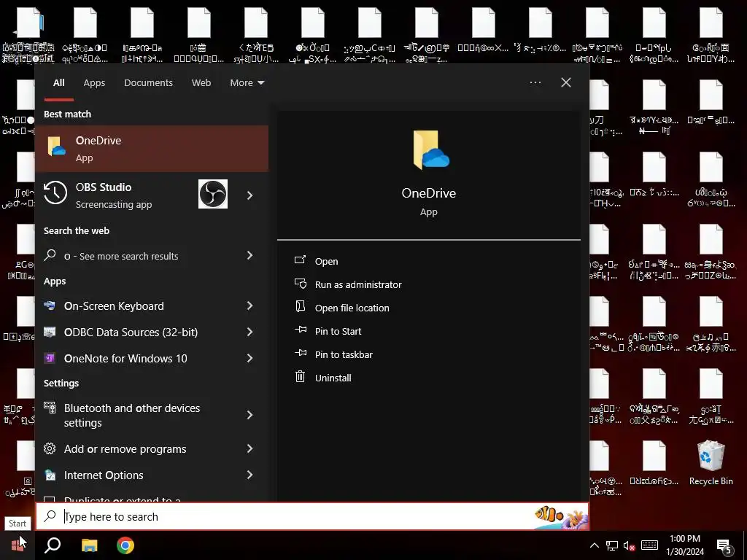Select "On-Screen Keyboard" result text
Screen dimensions: 747x560
(x=114, y=306)
